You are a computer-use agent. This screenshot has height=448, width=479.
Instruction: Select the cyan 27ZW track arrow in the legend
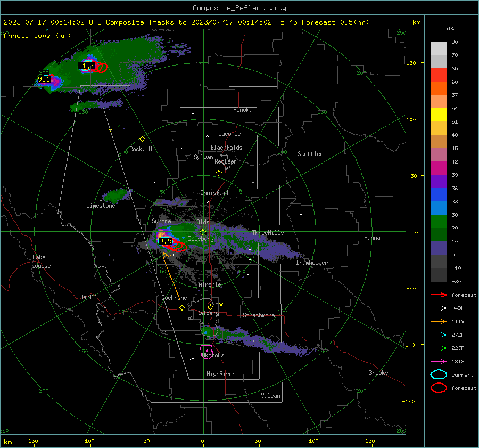point(439,335)
